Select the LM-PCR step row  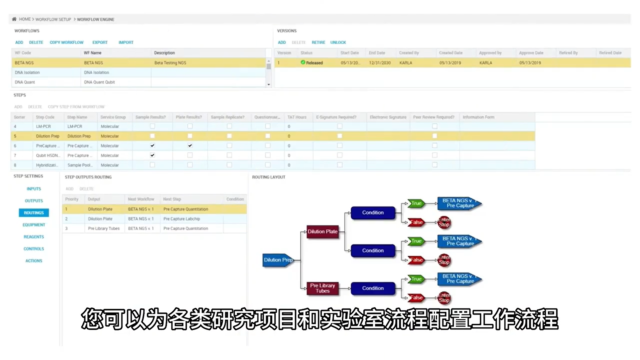click(273, 126)
